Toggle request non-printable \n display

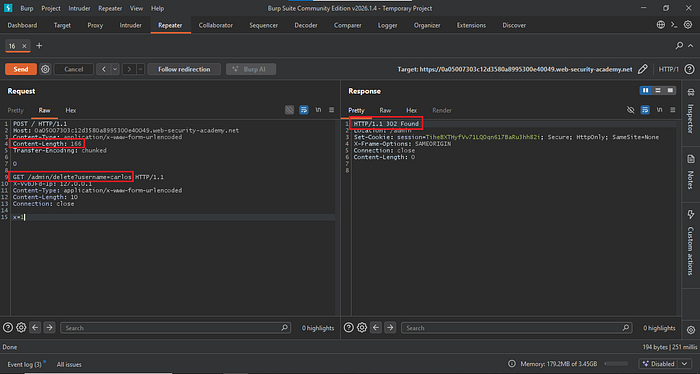(318, 110)
